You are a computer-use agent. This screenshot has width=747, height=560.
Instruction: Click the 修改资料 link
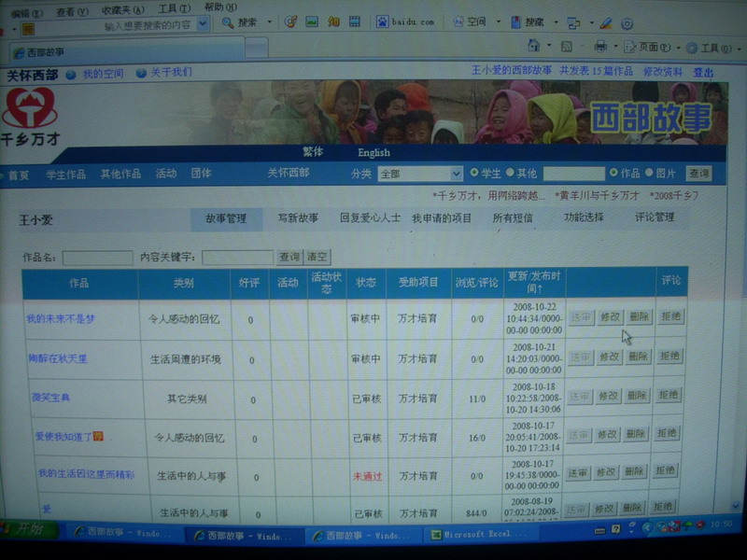click(x=662, y=72)
